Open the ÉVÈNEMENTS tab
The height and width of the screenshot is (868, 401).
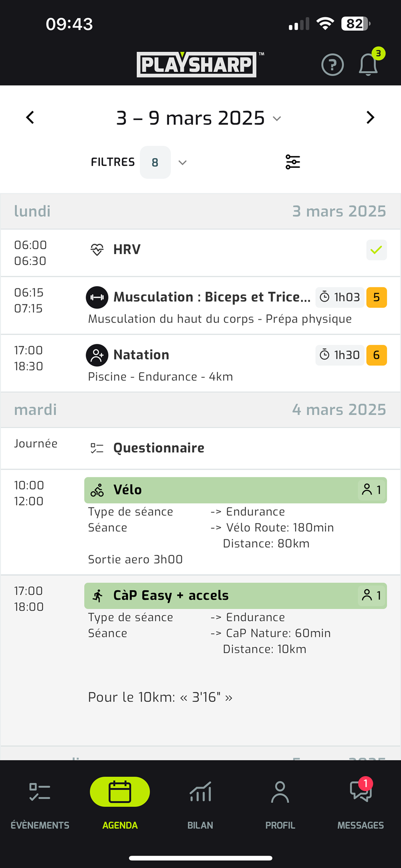pos(40,802)
